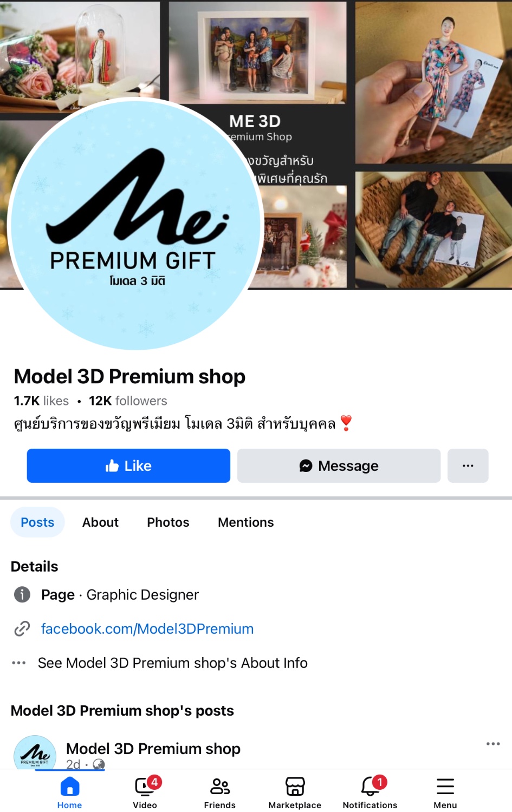
Task: Like the Model 3D Premium shop page
Action: (x=128, y=466)
